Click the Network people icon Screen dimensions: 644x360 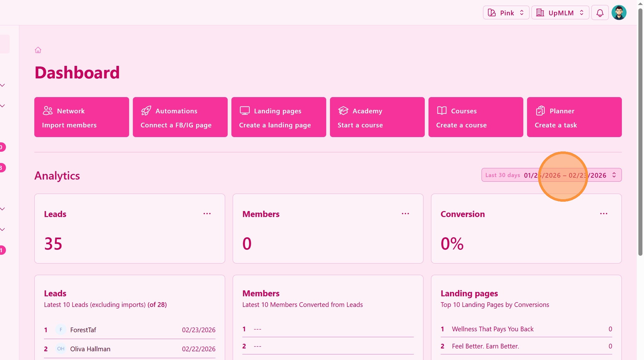pos(48,111)
